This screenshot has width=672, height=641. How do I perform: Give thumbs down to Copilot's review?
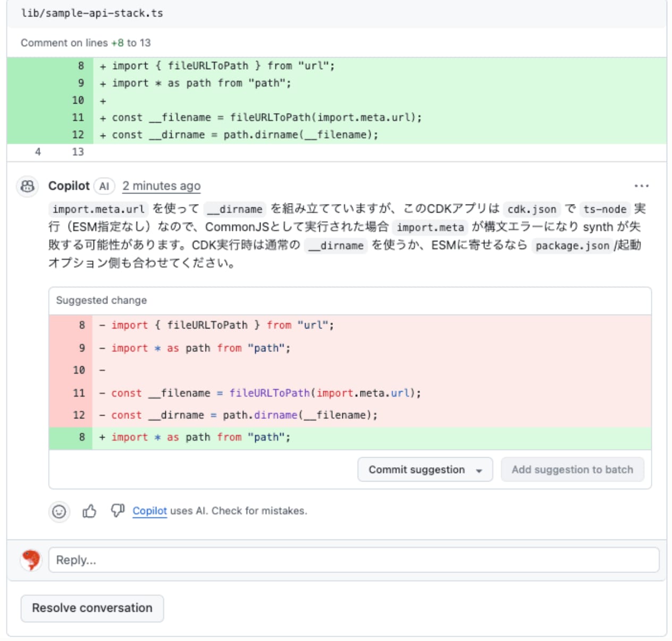tap(117, 511)
